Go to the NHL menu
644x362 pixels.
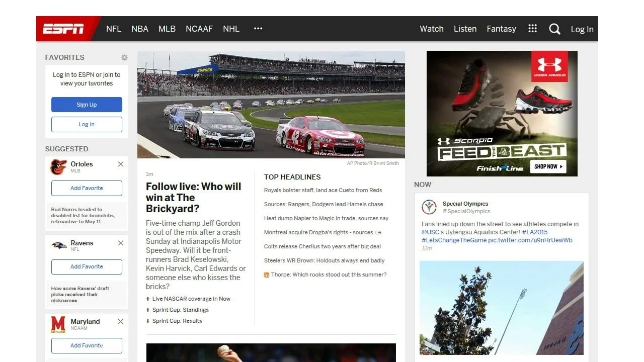click(231, 29)
